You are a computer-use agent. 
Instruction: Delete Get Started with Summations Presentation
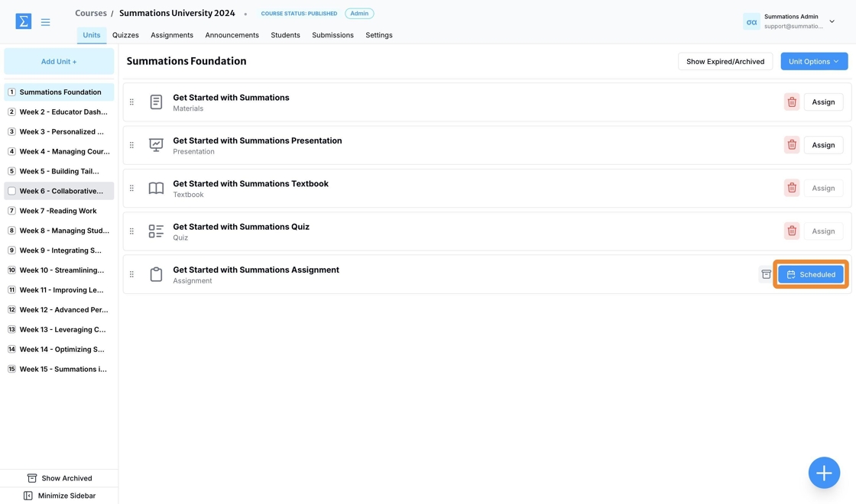pos(792,145)
